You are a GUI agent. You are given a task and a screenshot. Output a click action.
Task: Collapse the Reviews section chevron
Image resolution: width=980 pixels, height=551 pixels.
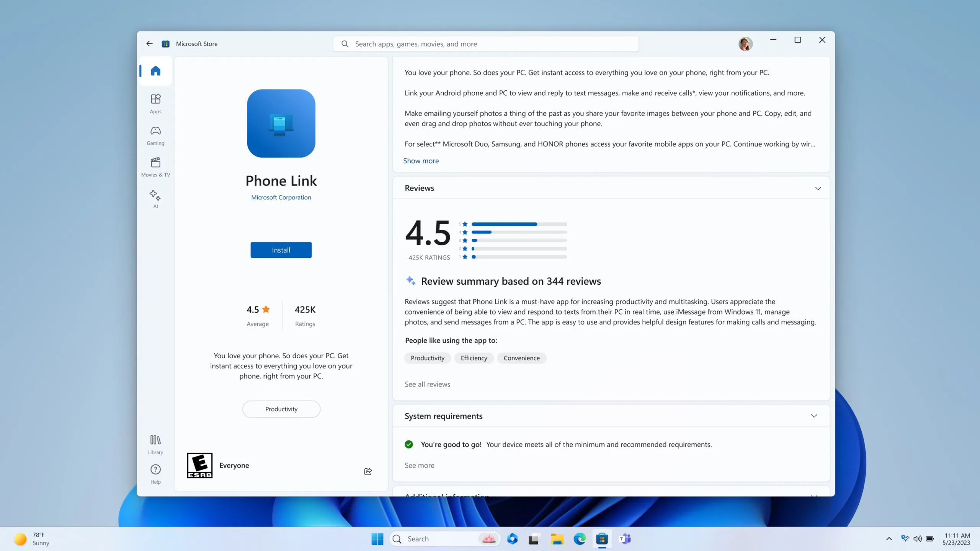(818, 188)
